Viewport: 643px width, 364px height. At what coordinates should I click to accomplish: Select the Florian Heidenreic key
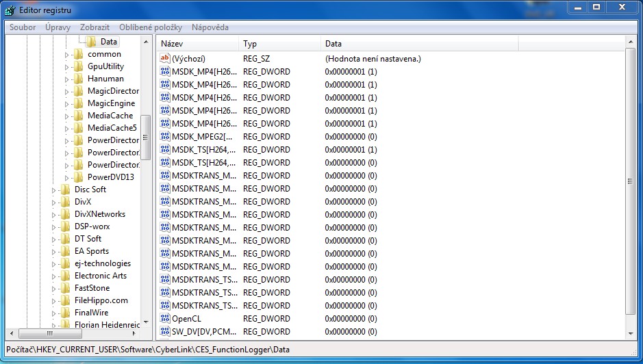[107, 324]
